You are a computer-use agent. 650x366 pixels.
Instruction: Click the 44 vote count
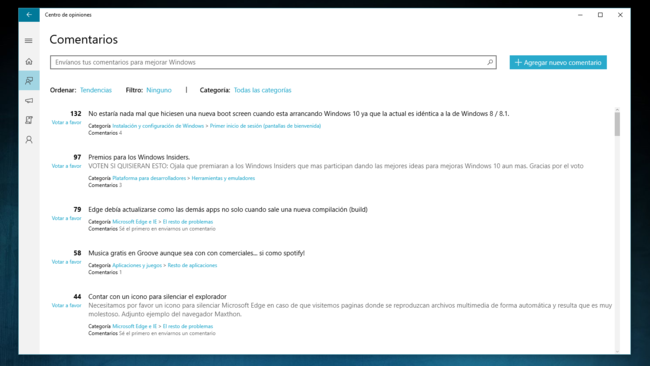click(x=77, y=296)
